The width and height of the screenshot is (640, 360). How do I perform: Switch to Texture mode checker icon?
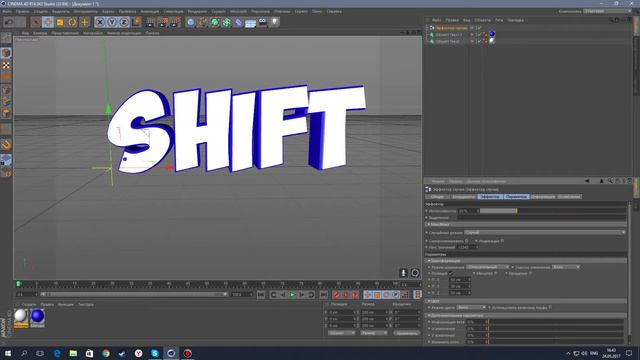coord(6,65)
